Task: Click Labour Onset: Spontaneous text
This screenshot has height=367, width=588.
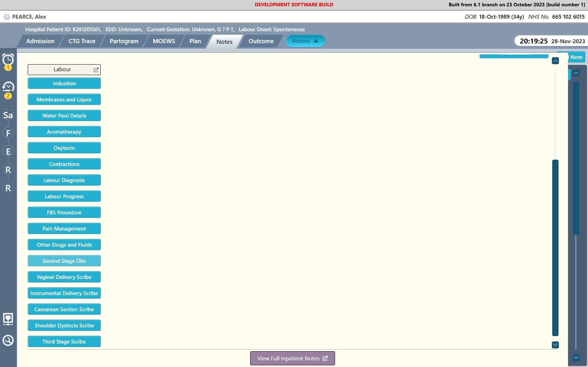Action: pyautogui.click(x=272, y=29)
